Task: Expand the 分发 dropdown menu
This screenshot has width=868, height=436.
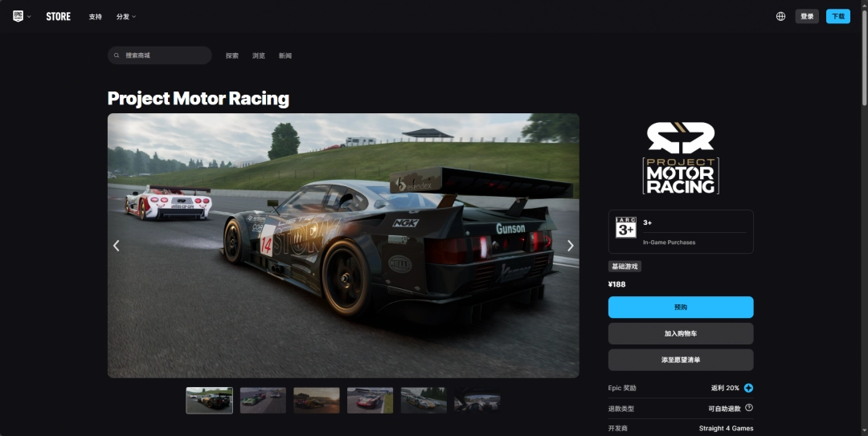Action: [125, 17]
